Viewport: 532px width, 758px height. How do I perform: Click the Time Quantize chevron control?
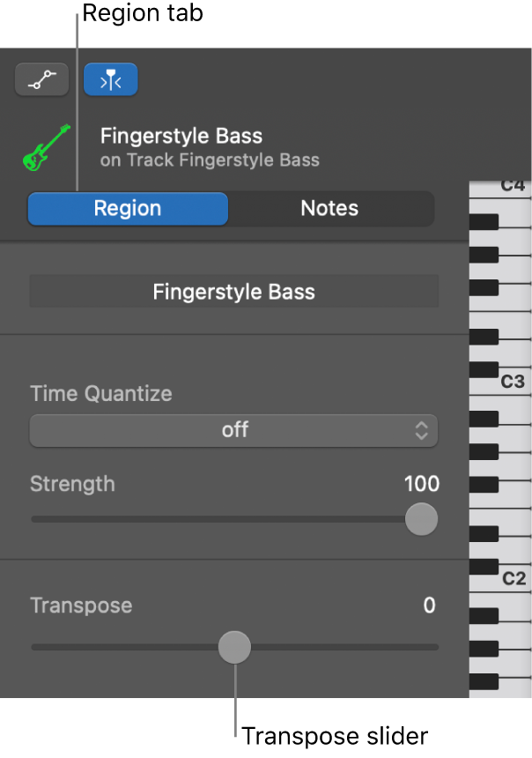(421, 431)
